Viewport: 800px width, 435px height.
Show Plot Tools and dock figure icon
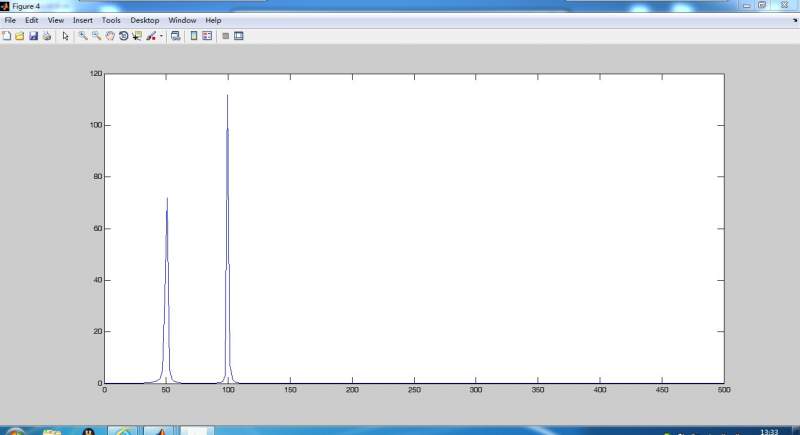(x=239, y=36)
